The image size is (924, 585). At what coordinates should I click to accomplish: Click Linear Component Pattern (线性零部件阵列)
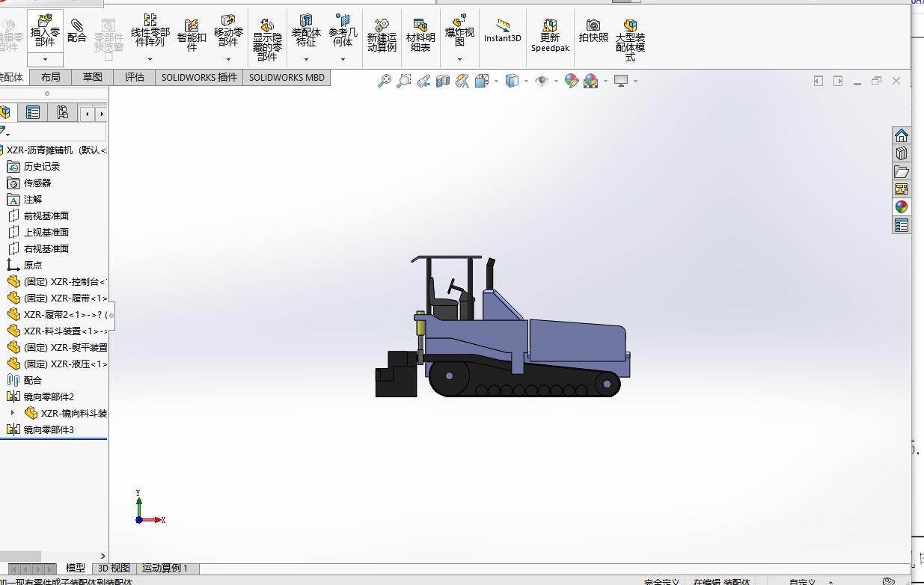(150, 30)
